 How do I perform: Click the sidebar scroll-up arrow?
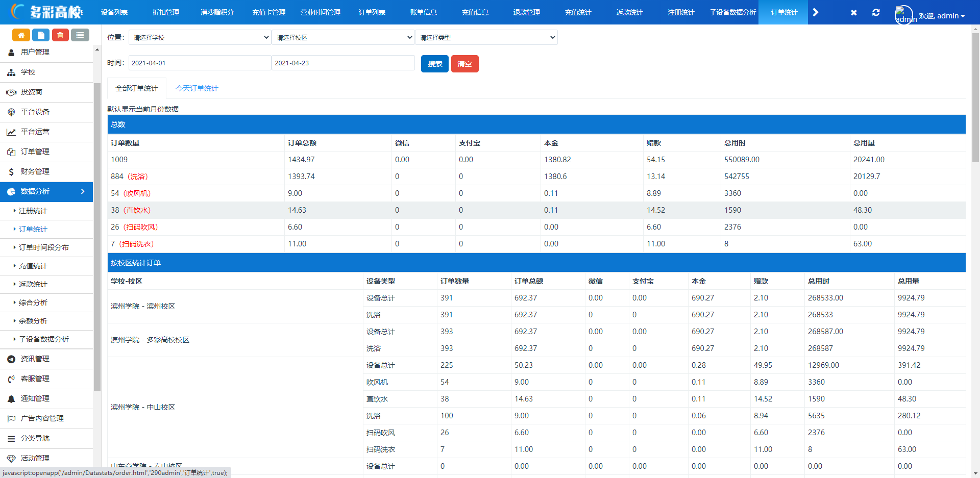(97, 49)
